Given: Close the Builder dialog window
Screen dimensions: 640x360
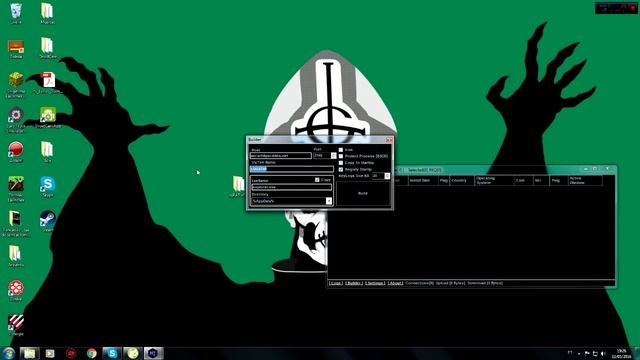Looking at the screenshot, I should coord(389,140).
